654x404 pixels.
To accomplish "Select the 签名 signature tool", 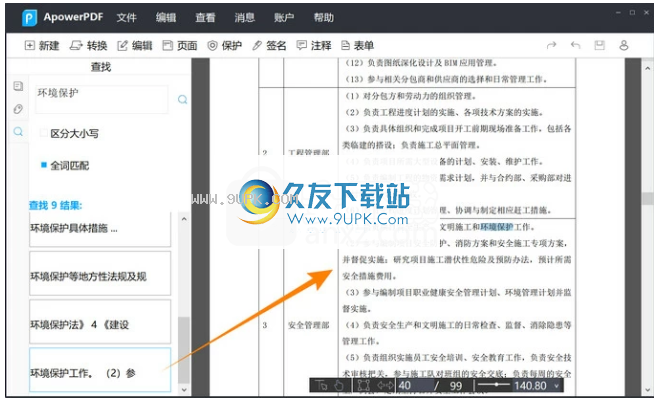I will (x=269, y=45).
